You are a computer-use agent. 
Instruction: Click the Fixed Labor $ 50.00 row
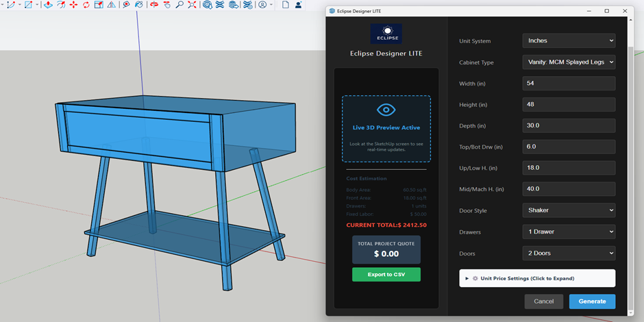tap(386, 214)
